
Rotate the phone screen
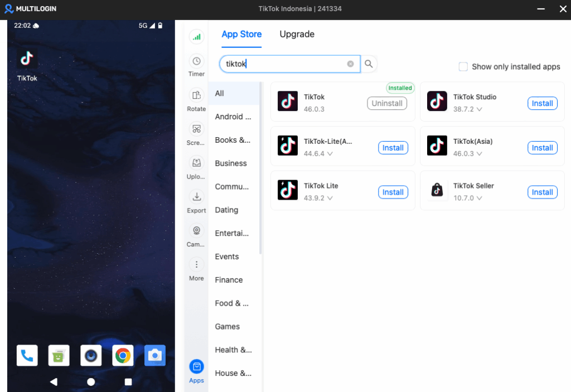click(197, 100)
